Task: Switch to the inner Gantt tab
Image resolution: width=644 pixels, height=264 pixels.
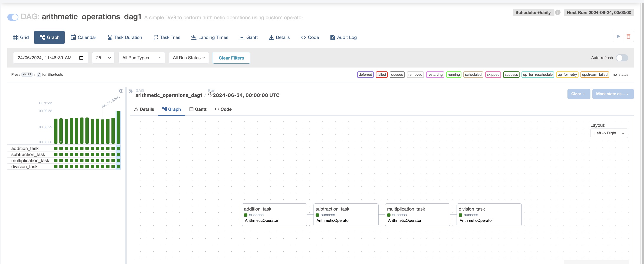Action: click(x=198, y=109)
